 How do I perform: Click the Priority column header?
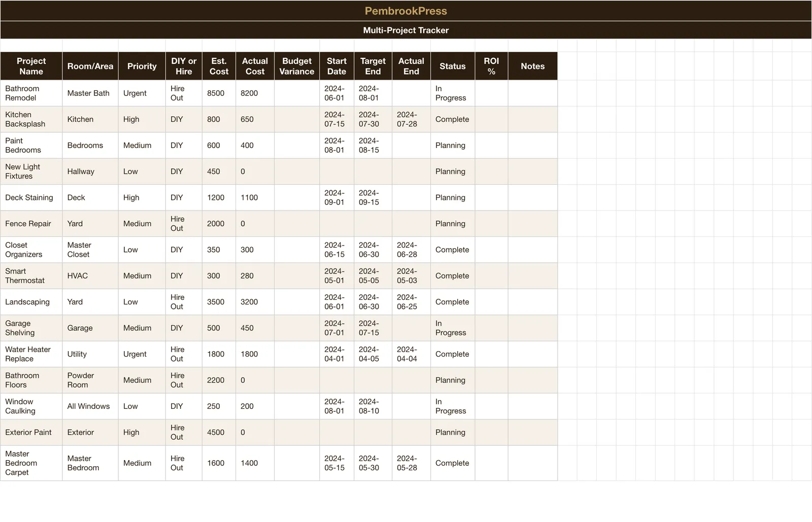coord(142,66)
